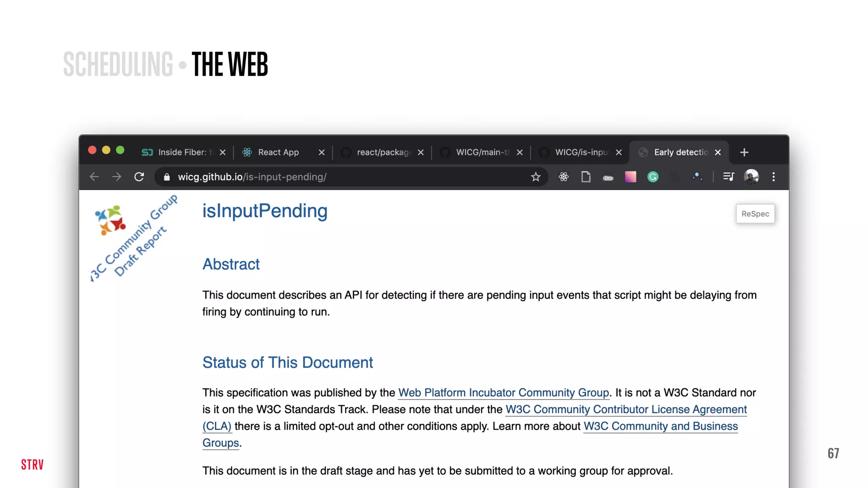Close the Early detection tab
The width and height of the screenshot is (868, 488).
point(718,152)
